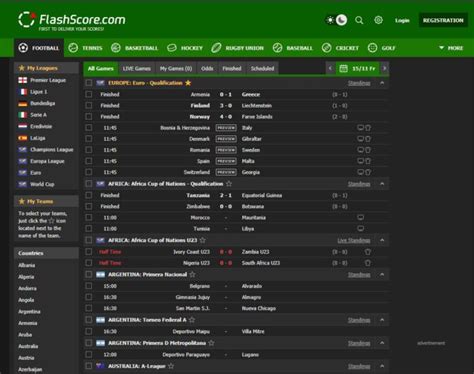This screenshot has width=474, height=374.
Task: Star Argentina Torneo Federal A league
Action: [192, 320]
